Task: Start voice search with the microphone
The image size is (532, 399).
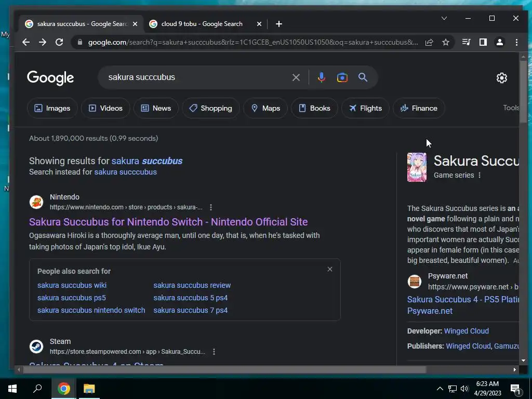Action: (321, 77)
